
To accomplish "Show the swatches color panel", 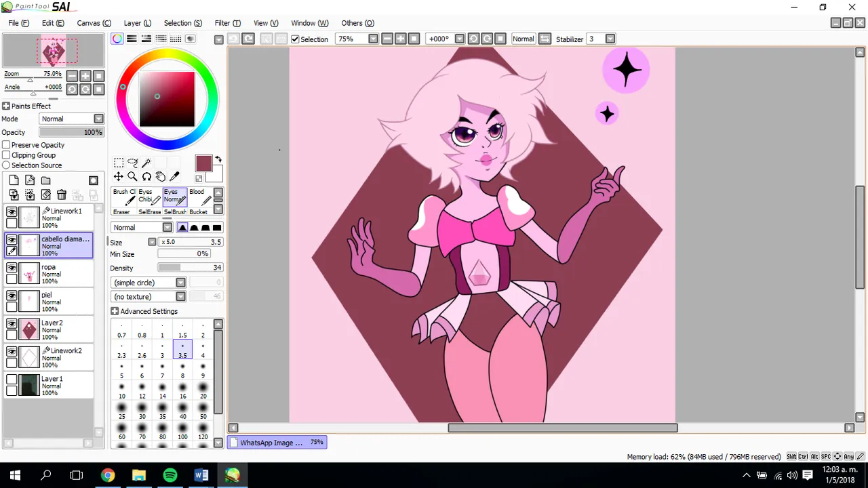I will (x=176, y=39).
